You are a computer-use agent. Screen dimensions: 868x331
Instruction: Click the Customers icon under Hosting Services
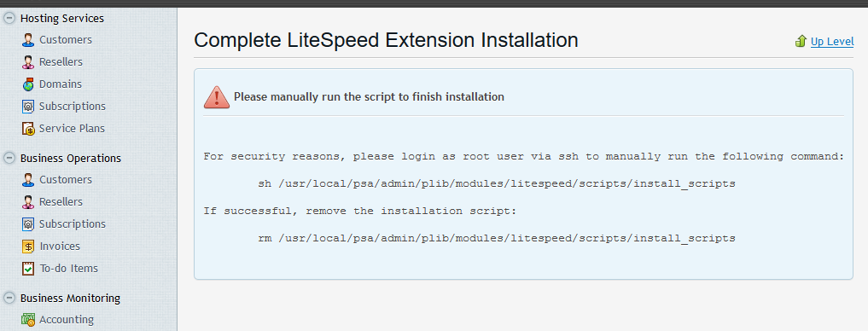click(28, 40)
